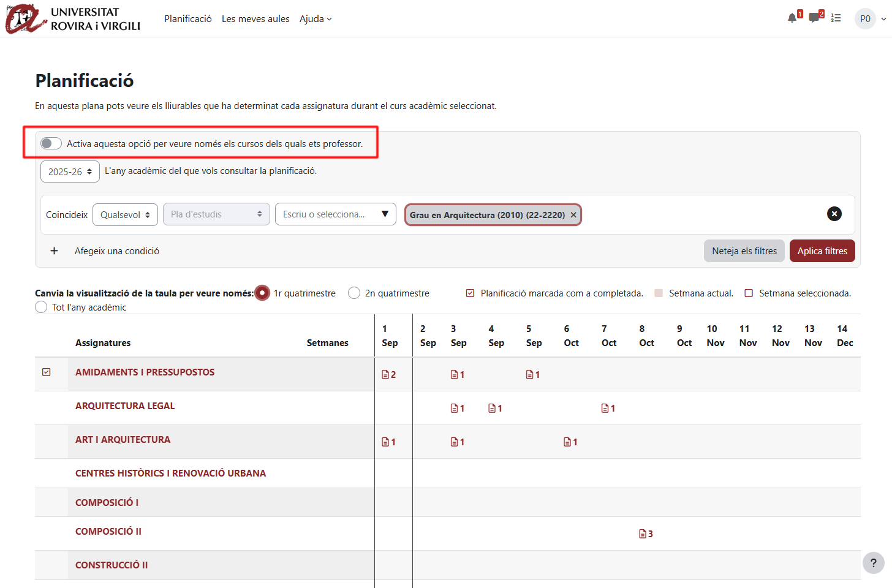Open the notifications bell icon
Viewport: 892px width, 588px height.
[792, 18]
